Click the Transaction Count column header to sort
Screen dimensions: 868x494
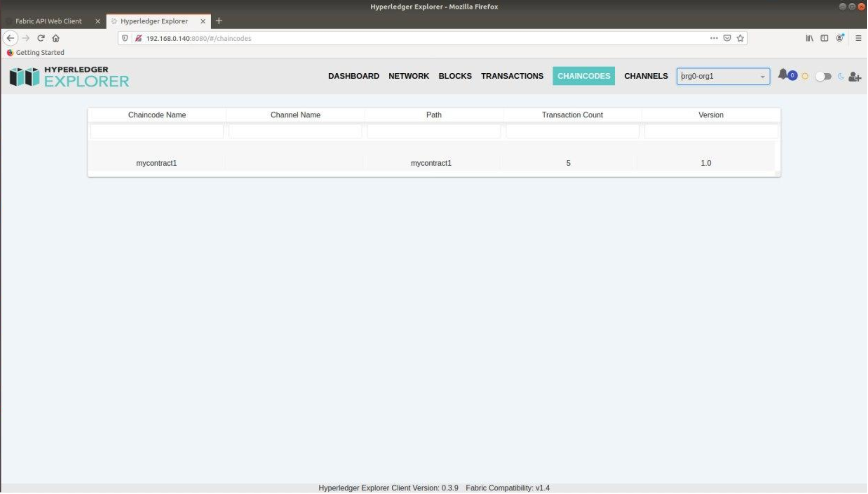coord(572,115)
